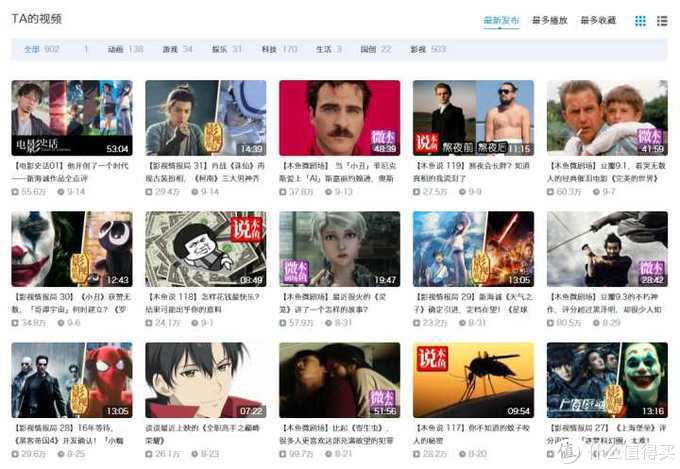Open the CG girl thumbnail 19:47
Viewport: 680px width, 469px height.
(x=340, y=249)
